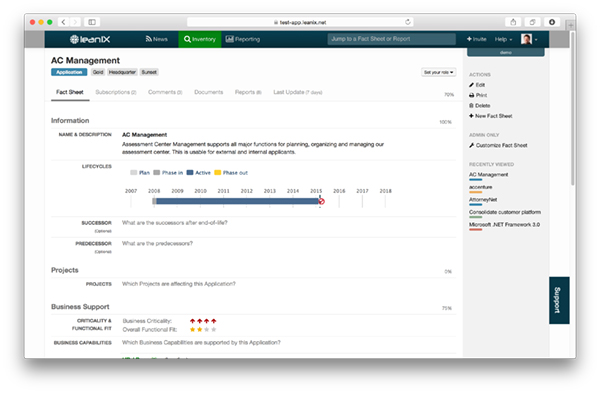Open Consolidate customer platform link

click(505, 212)
